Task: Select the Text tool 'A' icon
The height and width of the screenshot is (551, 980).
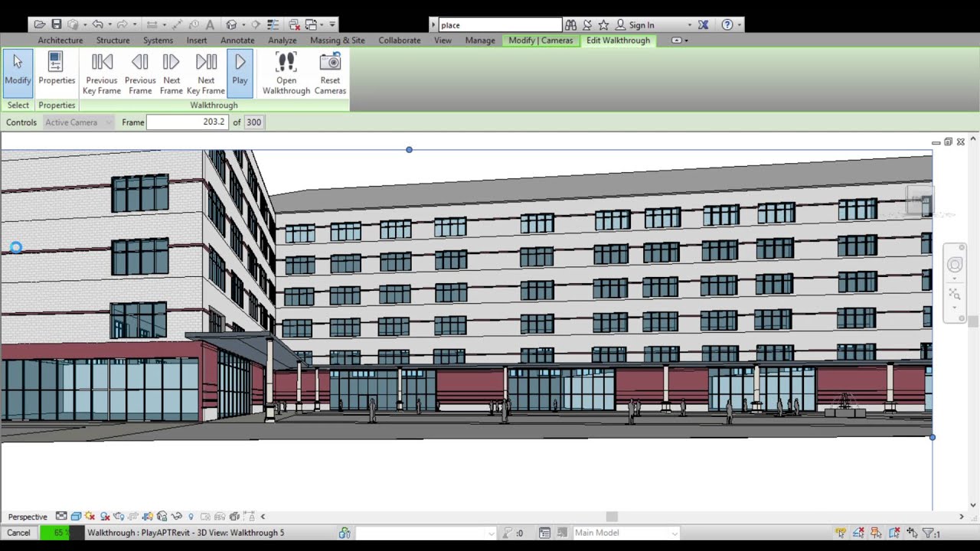Action: coord(209,24)
